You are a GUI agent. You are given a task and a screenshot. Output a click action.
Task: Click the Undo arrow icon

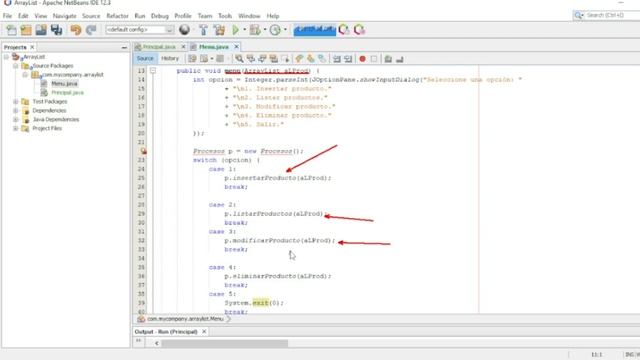pos(76,30)
